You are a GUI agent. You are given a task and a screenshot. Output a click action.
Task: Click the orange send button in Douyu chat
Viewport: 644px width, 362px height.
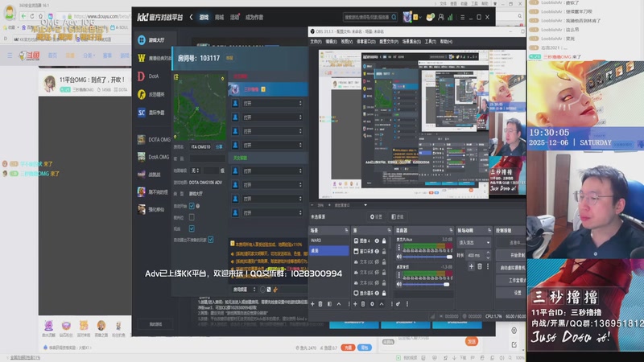[x=471, y=341]
